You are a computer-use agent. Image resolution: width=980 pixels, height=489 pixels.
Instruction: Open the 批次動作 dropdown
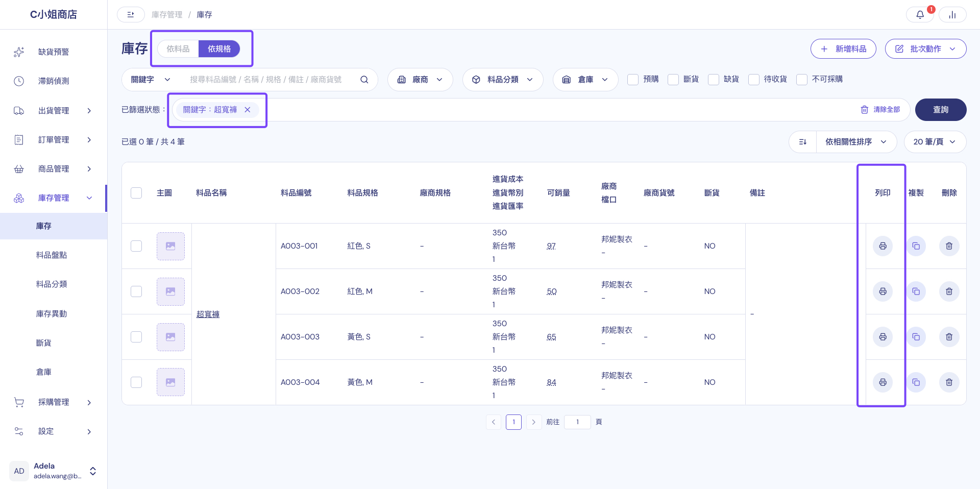(925, 49)
